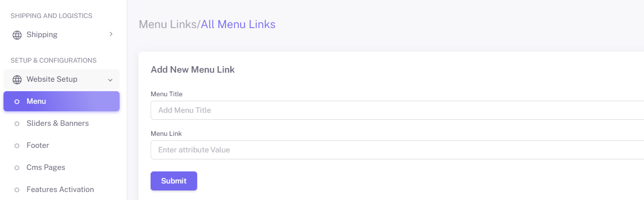Image resolution: width=644 pixels, height=200 pixels.
Task: Click the circle bullet next to Cms Pages
Action: [x=17, y=168]
